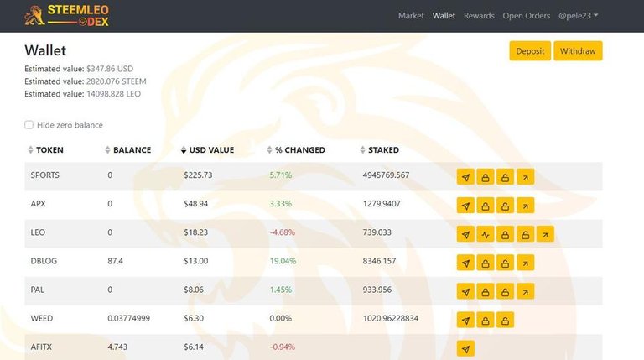Sort the table by STAKED column

(x=379, y=150)
